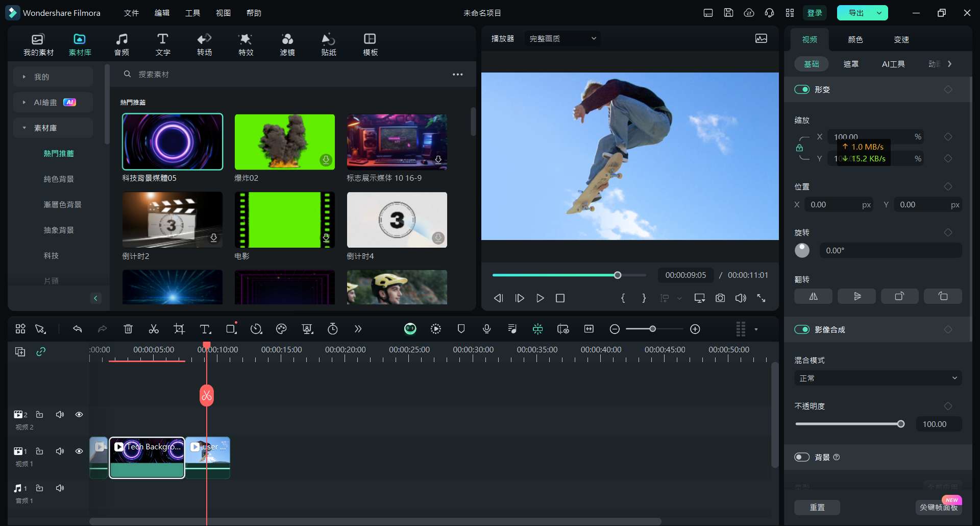Open the 文件 menu
This screenshot has width=980, height=526.
131,13
